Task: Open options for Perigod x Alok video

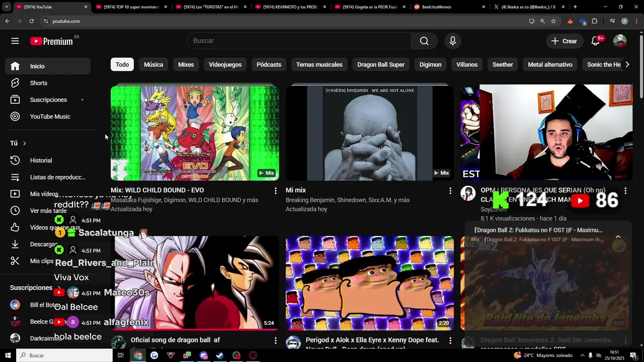Action: point(450,341)
